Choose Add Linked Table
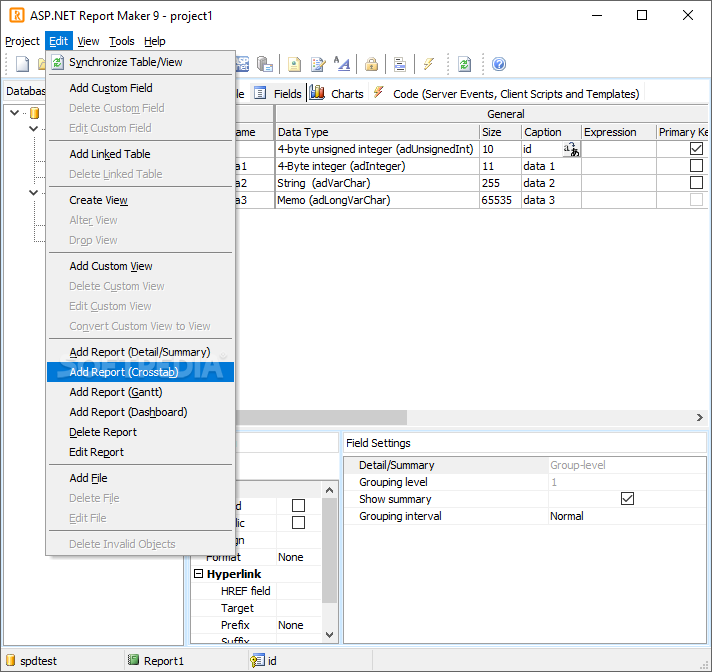Viewport: 712px width, 672px height. click(x=140, y=154)
